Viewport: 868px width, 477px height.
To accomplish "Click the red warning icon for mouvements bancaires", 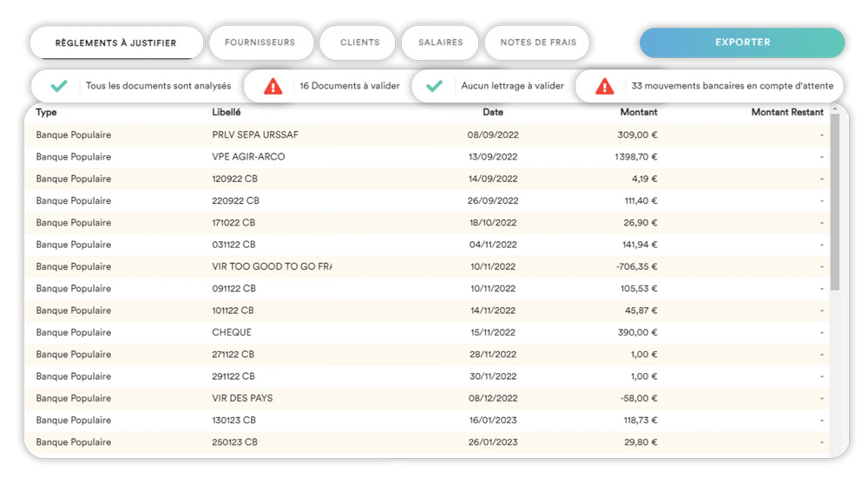I will [605, 86].
